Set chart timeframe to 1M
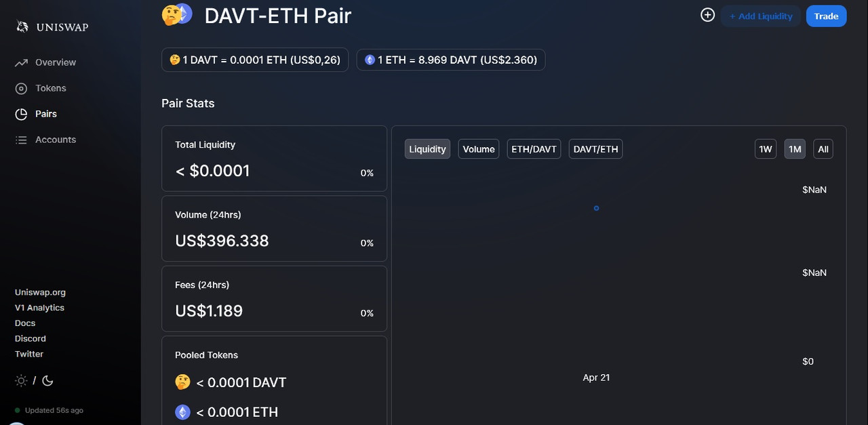Viewport: 868px width, 425px height. [795, 149]
